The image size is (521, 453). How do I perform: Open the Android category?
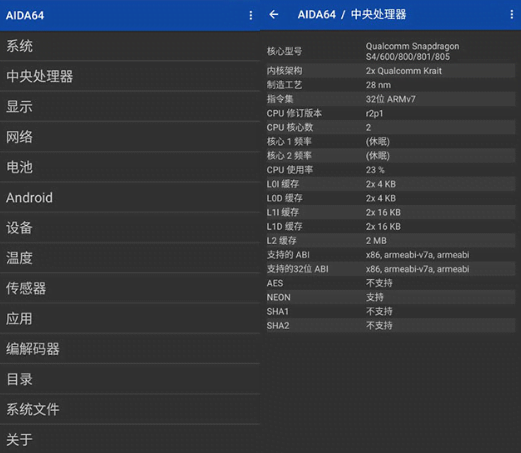[x=130, y=197]
